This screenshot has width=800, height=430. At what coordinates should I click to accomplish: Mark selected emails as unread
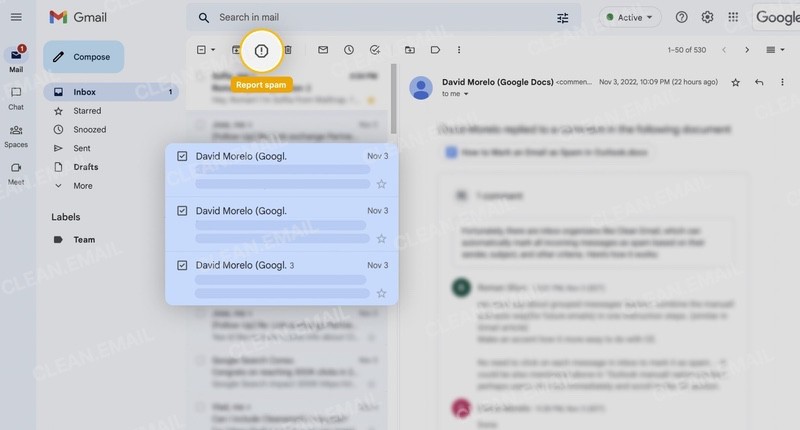pyautogui.click(x=323, y=50)
